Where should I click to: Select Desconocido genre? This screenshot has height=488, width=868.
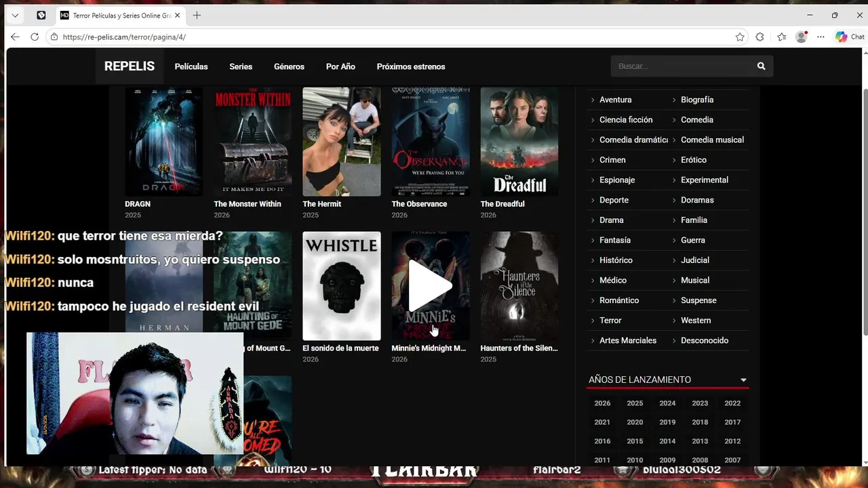705,340
